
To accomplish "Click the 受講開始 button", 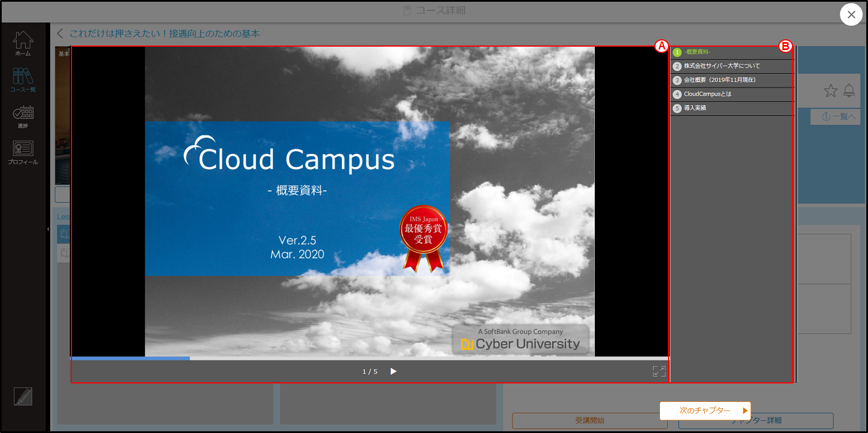I will click(x=590, y=421).
